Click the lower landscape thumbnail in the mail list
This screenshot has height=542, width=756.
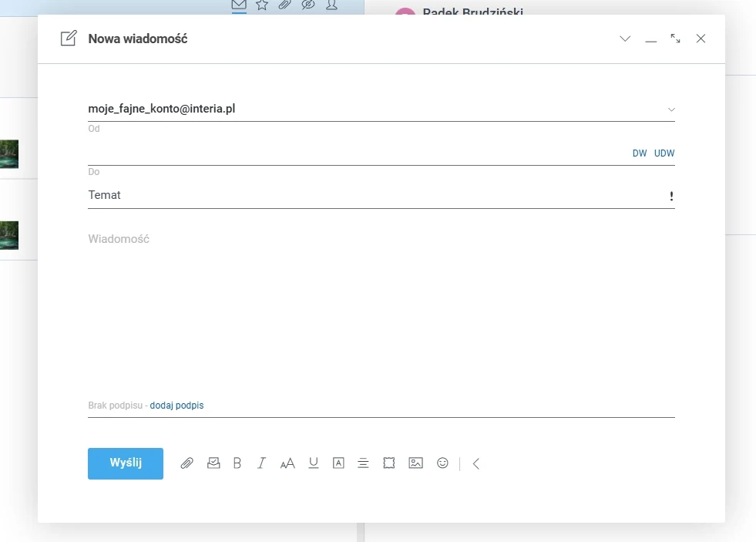[x=9, y=235]
